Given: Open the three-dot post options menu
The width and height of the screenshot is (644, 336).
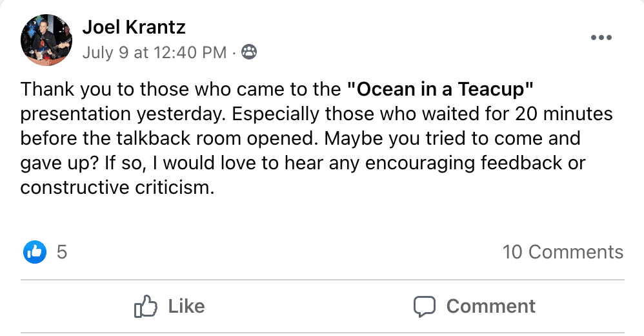Looking at the screenshot, I should pos(601,37).
